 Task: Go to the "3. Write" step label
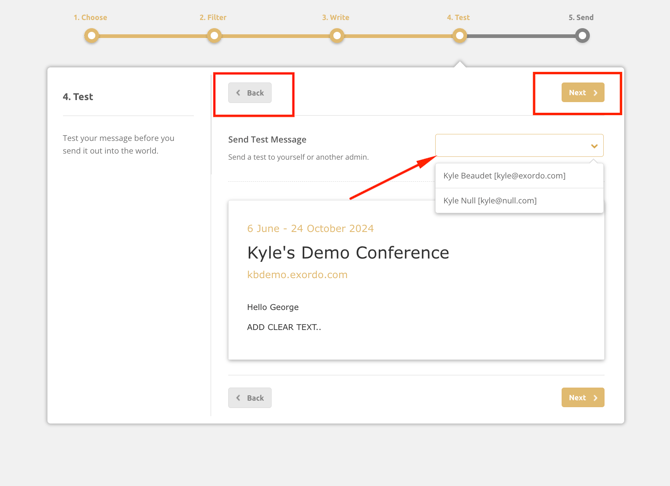pos(336,17)
